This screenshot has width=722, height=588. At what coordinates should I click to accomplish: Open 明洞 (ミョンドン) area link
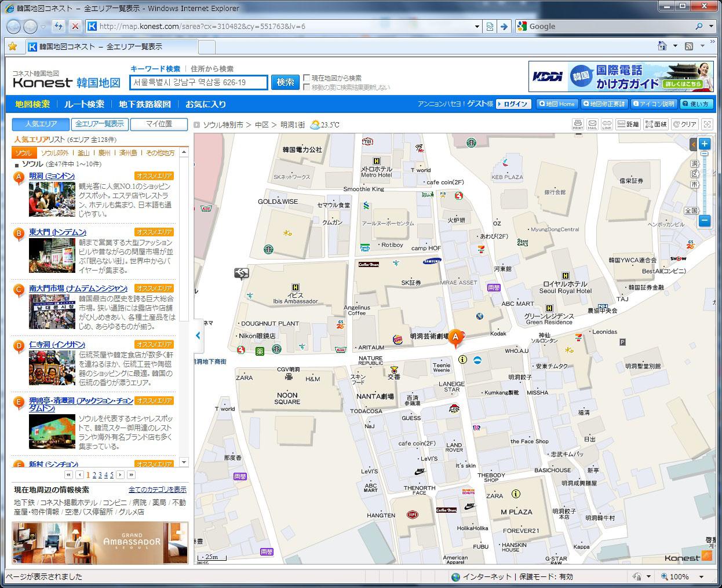(x=52, y=176)
